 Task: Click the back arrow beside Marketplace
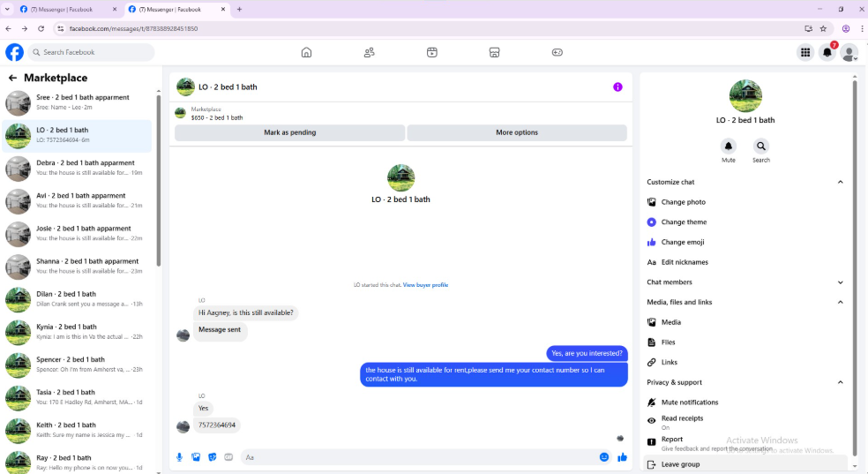pos(12,78)
